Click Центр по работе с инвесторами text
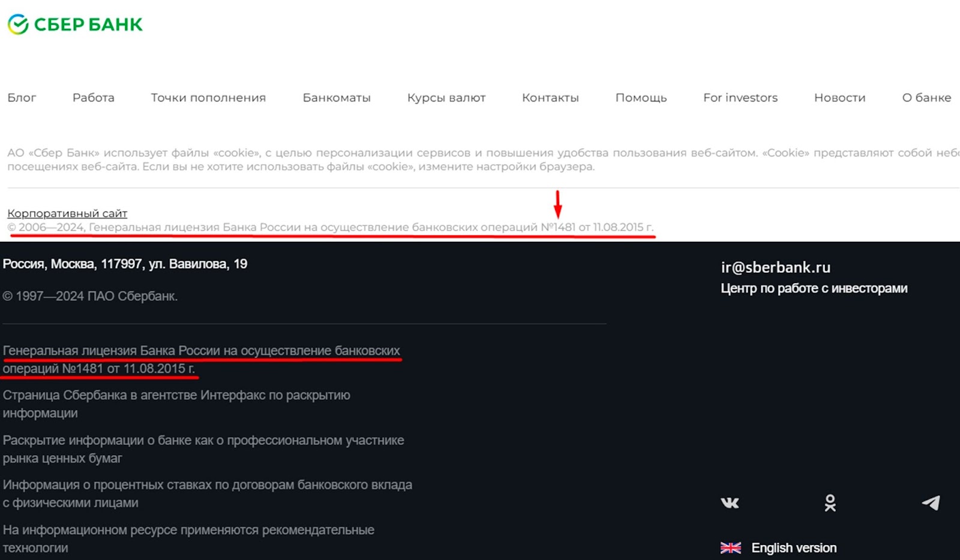This screenshot has height=560, width=960. (x=814, y=288)
